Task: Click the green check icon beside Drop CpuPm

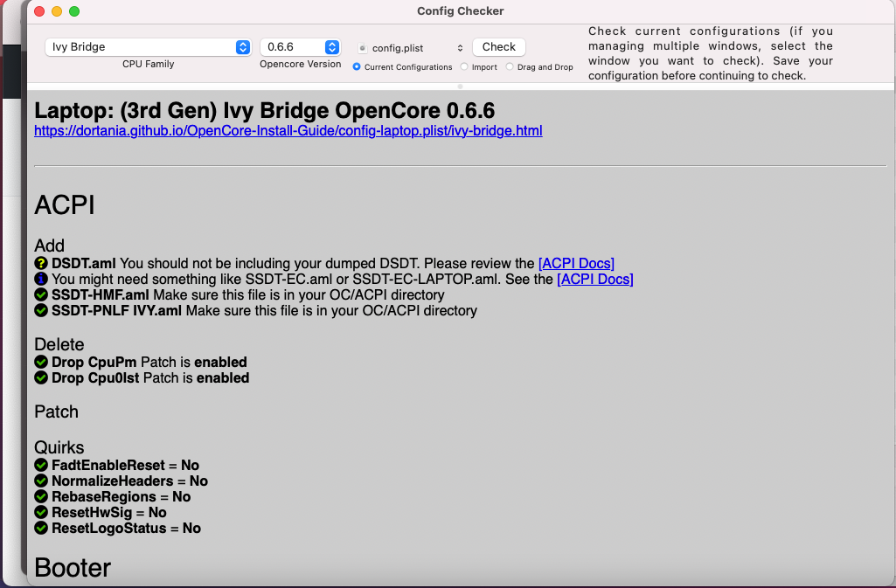Action: (41, 362)
